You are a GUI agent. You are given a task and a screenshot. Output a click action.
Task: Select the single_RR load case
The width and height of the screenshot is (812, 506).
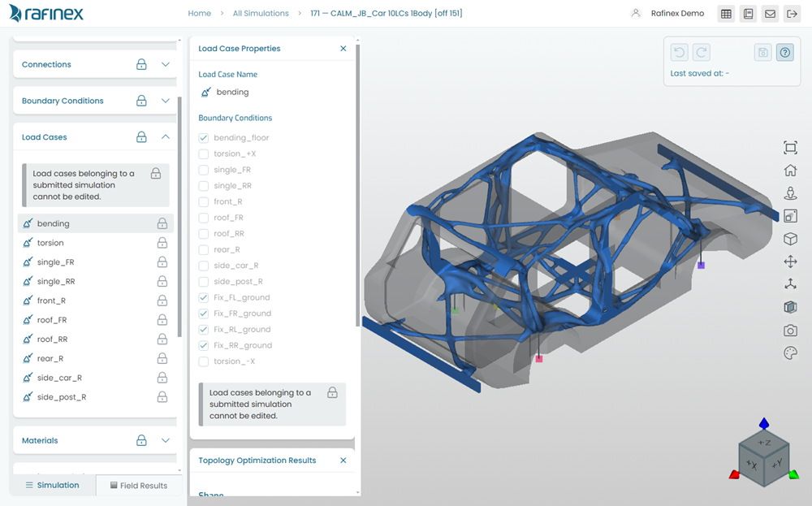point(95,281)
